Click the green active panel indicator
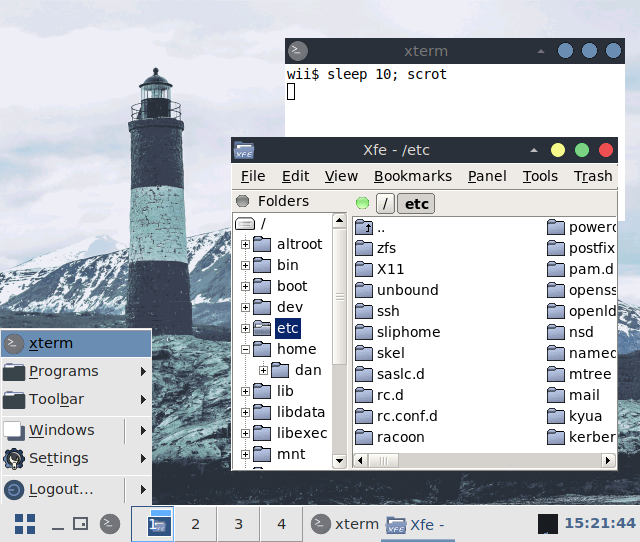The height and width of the screenshot is (542, 640). point(362,204)
